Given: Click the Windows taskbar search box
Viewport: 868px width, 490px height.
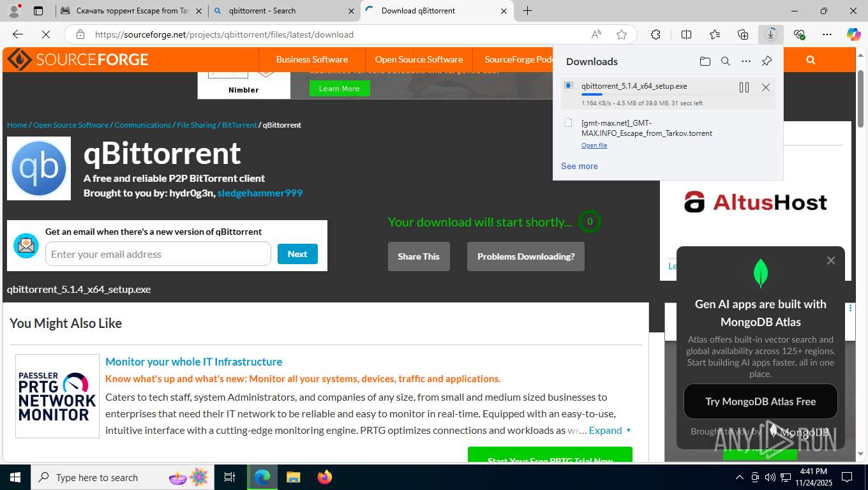Looking at the screenshot, I should point(122,477).
